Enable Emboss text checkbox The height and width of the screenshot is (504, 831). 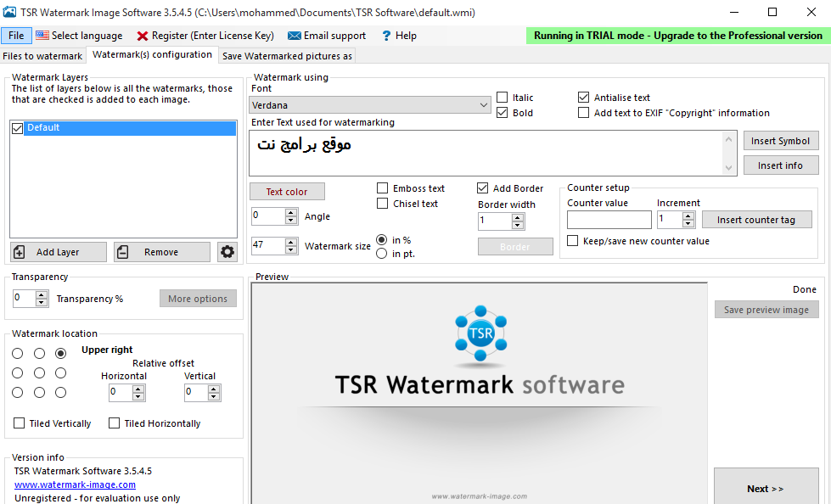click(382, 188)
